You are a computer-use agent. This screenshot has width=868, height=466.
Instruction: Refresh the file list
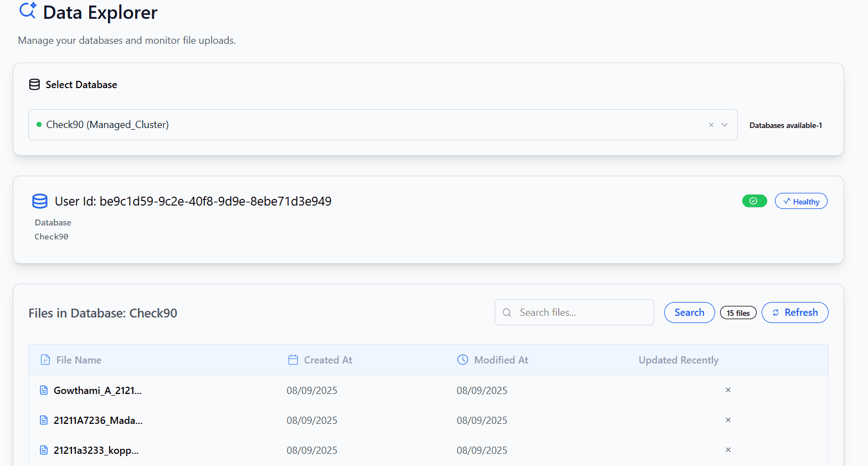coord(794,313)
